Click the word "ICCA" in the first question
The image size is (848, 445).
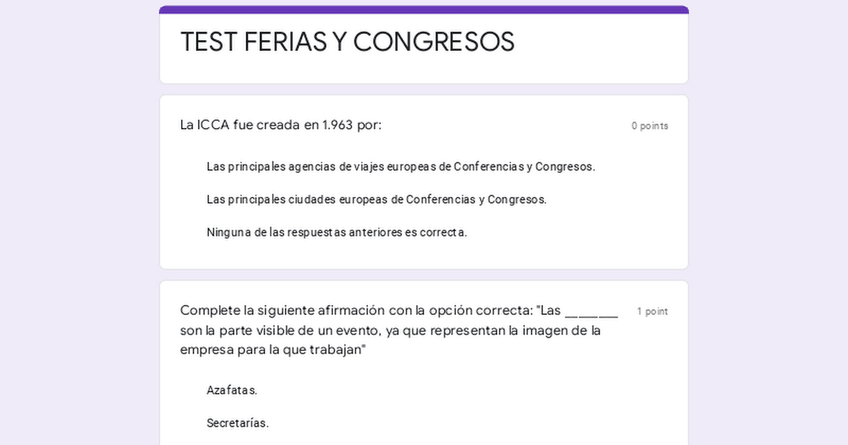[x=213, y=125]
